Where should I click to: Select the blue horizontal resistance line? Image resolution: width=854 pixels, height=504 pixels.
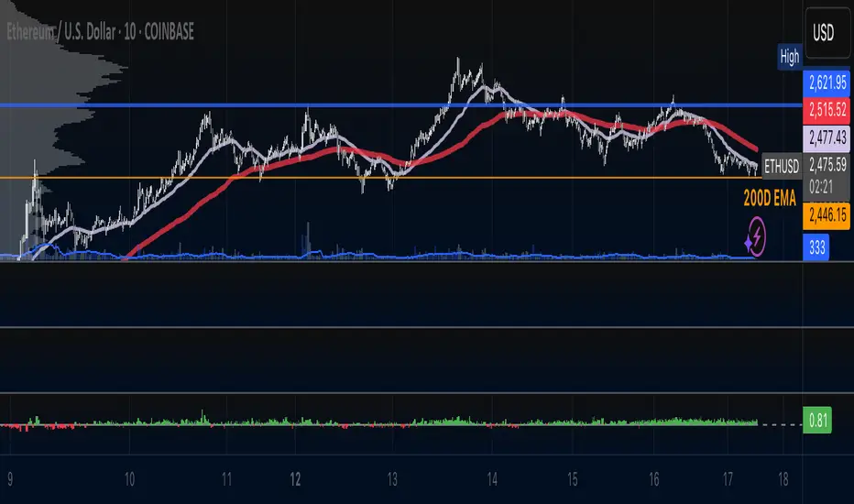(400, 104)
